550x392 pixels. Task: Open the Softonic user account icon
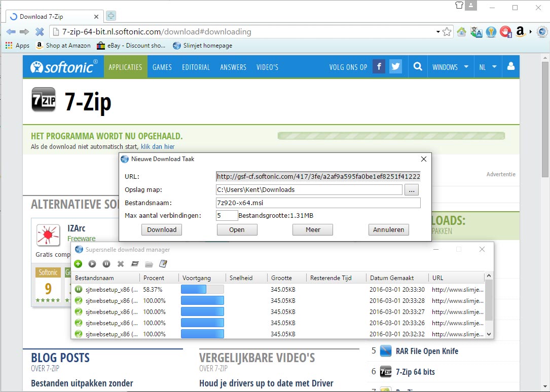point(511,66)
